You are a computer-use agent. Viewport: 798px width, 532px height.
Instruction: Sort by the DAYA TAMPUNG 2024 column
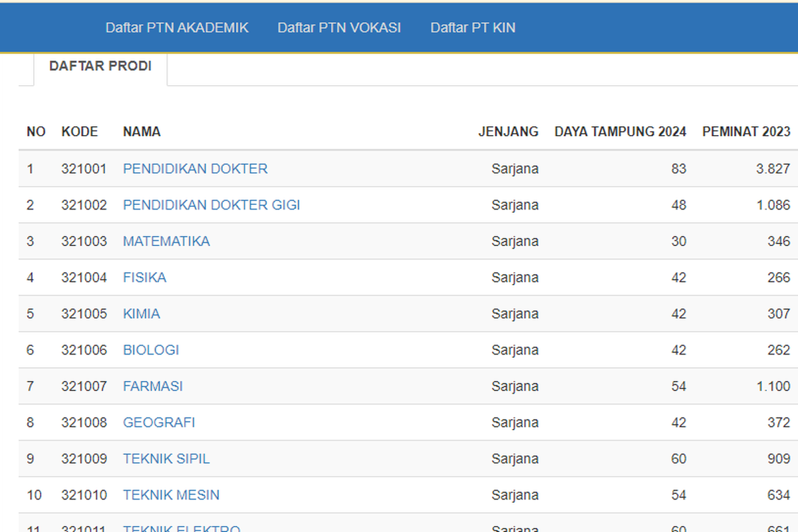pyautogui.click(x=620, y=132)
